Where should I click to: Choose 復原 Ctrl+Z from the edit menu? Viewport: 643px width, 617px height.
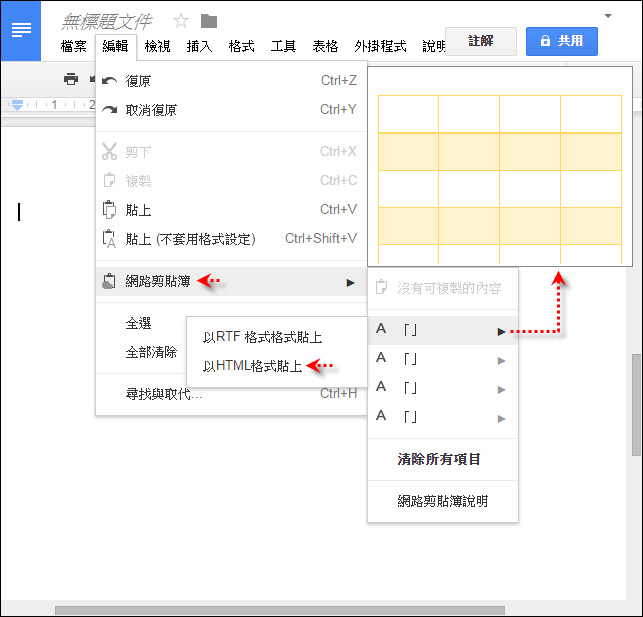(x=231, y=81)
